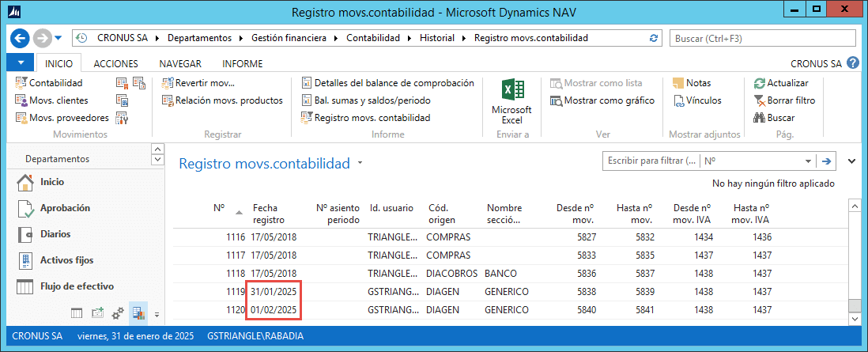Click small ledger icon with orange building
This screenshot has height=352, width=868.
pyautogui.click(x=122, y=83)
